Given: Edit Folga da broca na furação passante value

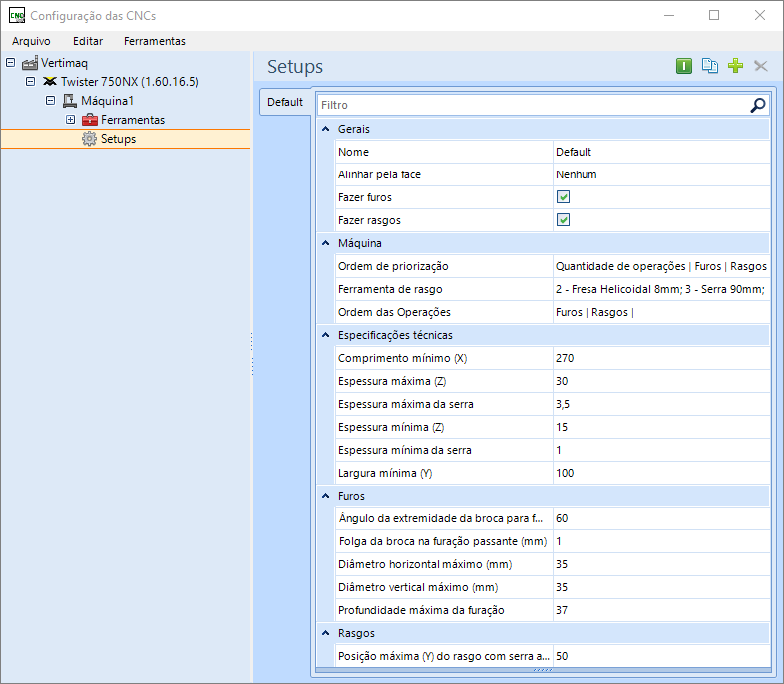Looking at the screenshot, I should pyautogui.click(x=661, y=541).
